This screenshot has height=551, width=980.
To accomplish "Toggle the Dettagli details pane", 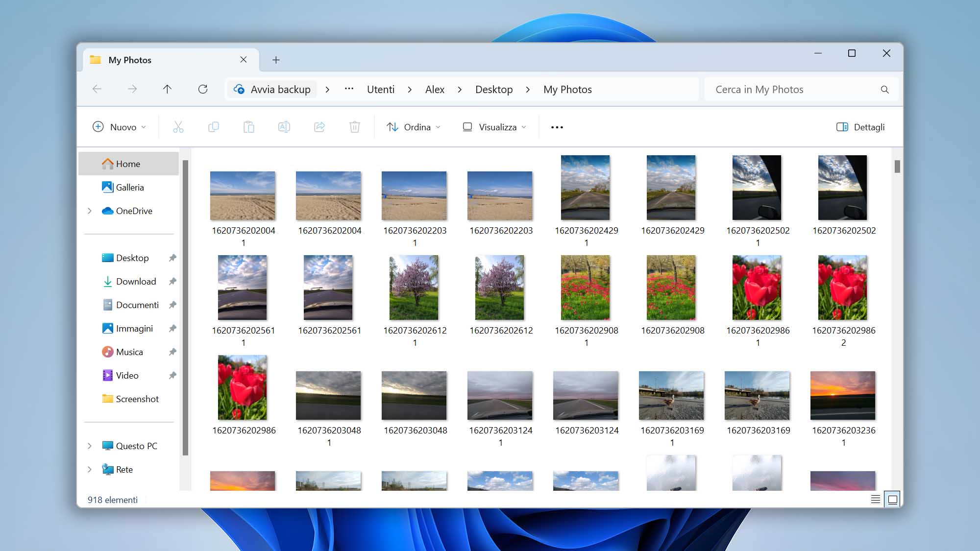I will coord(860,127).
